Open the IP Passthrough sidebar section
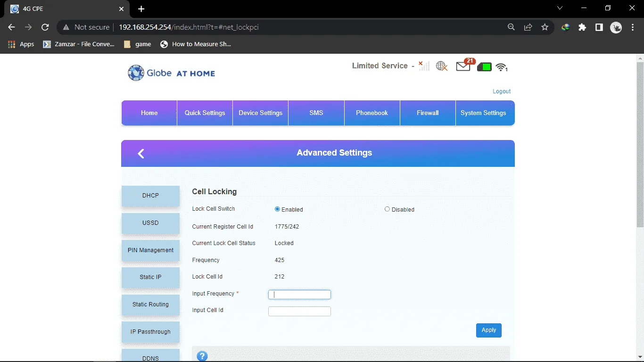 (150, 332)
